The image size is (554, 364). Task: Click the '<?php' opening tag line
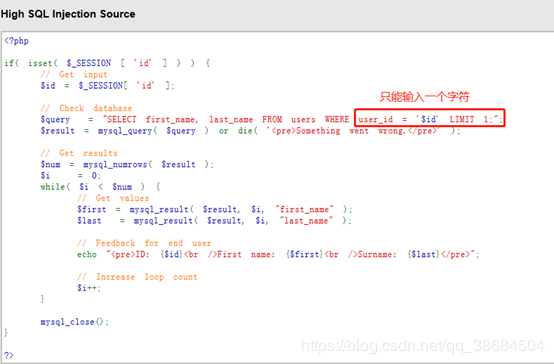click(x=16, y=41)
